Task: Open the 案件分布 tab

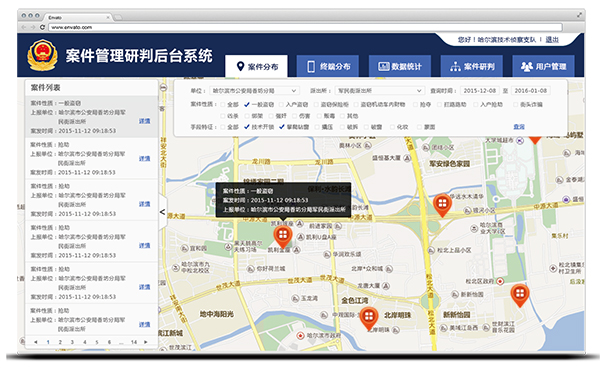Action: 256,66
